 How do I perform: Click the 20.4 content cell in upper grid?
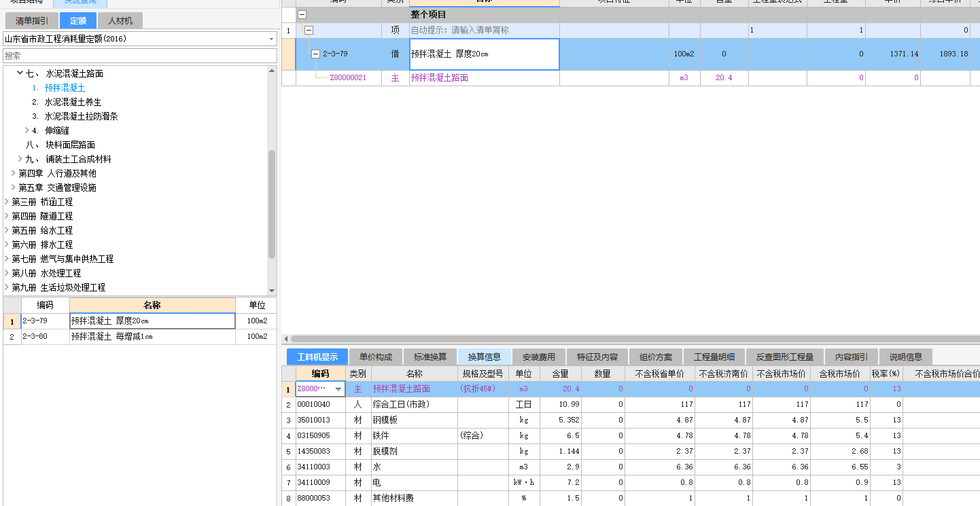(x=724, y=78)
